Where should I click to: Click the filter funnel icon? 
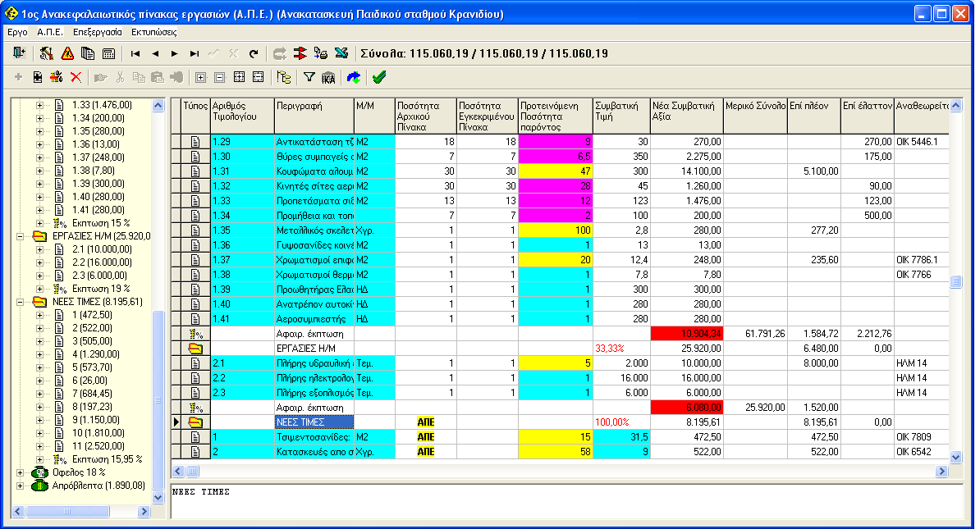(x=309, y=77)
